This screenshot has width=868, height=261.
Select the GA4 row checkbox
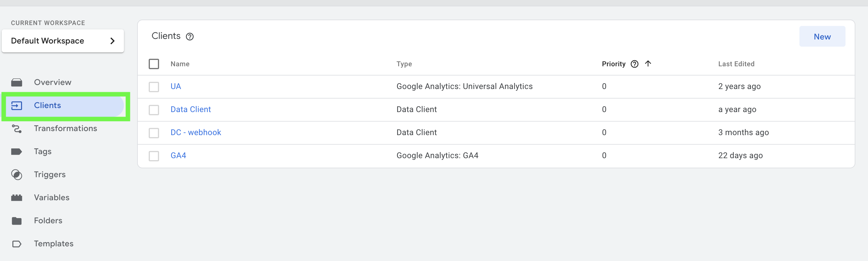[154, 156]
